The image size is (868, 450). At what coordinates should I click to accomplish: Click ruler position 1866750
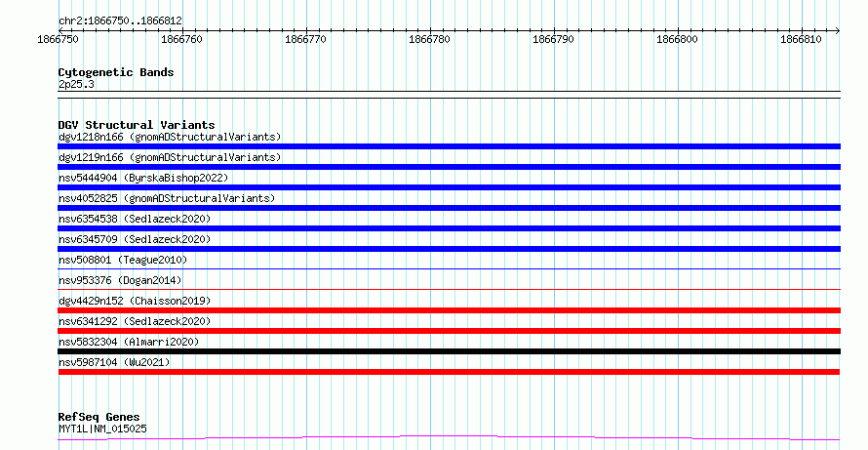coord(58,39)
